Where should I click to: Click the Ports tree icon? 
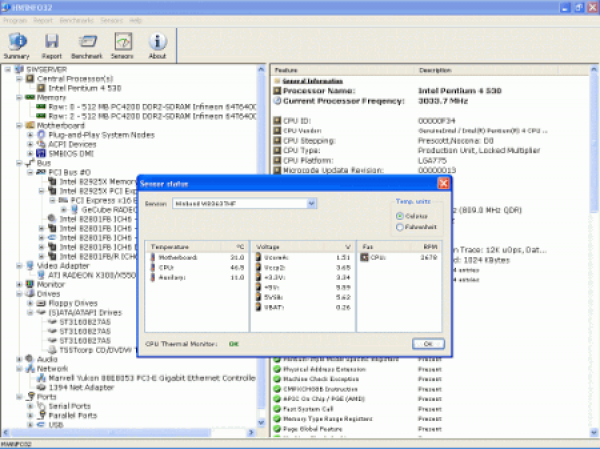click(31, 397)
